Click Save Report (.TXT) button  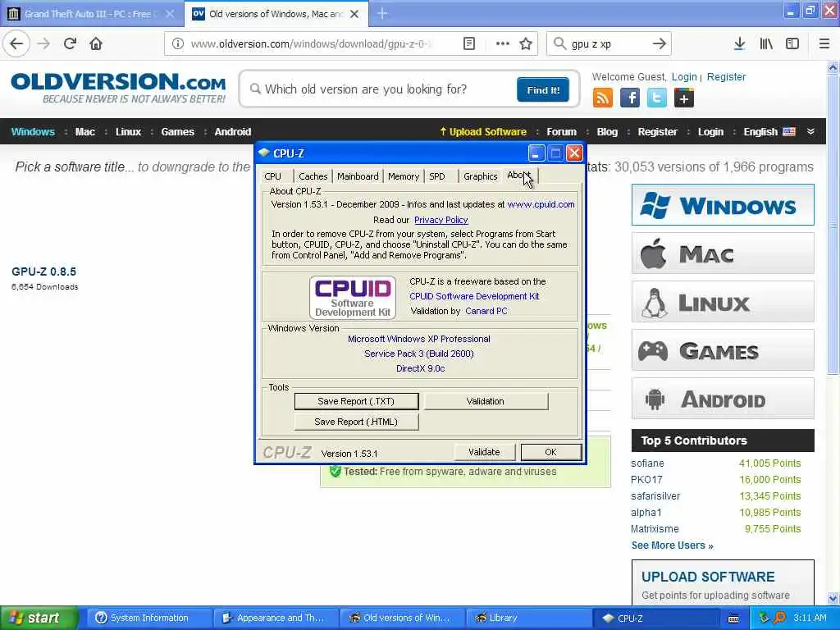click(x=356, y=401)
